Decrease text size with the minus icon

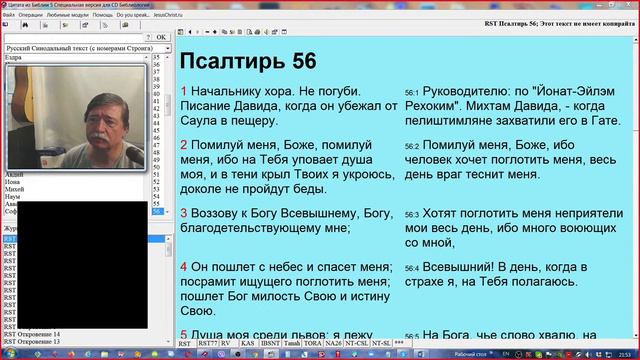pyautogui.click(x=207, y=32)
